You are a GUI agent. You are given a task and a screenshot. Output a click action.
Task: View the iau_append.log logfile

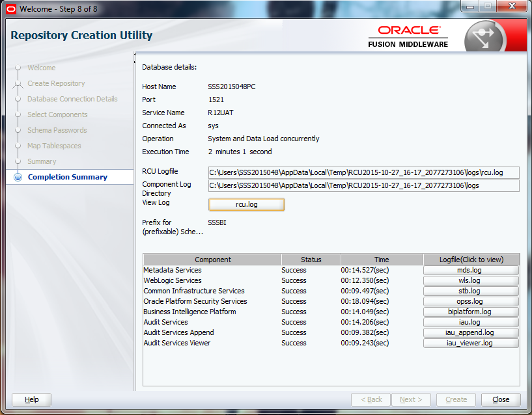pos(471,332)
